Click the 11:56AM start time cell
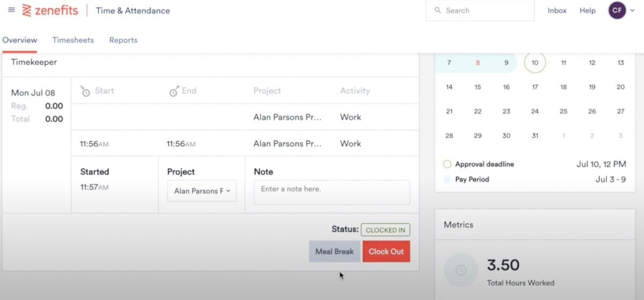644x300 pixels. tap(94, 144)
